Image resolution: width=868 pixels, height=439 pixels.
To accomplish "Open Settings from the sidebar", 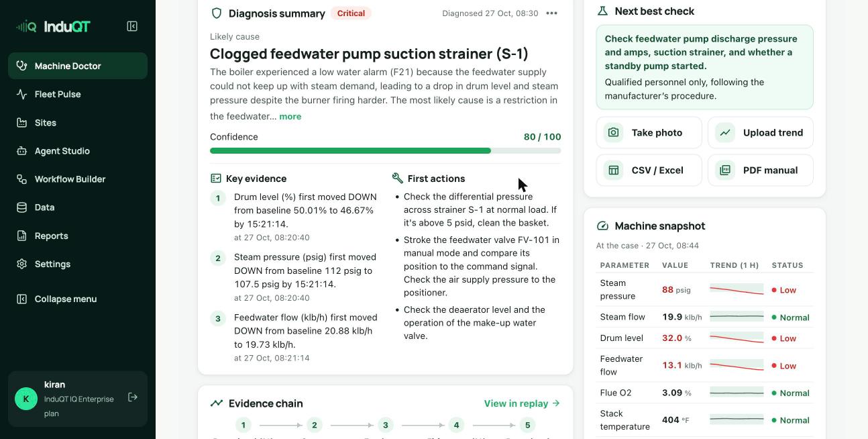I will [78, 264].
